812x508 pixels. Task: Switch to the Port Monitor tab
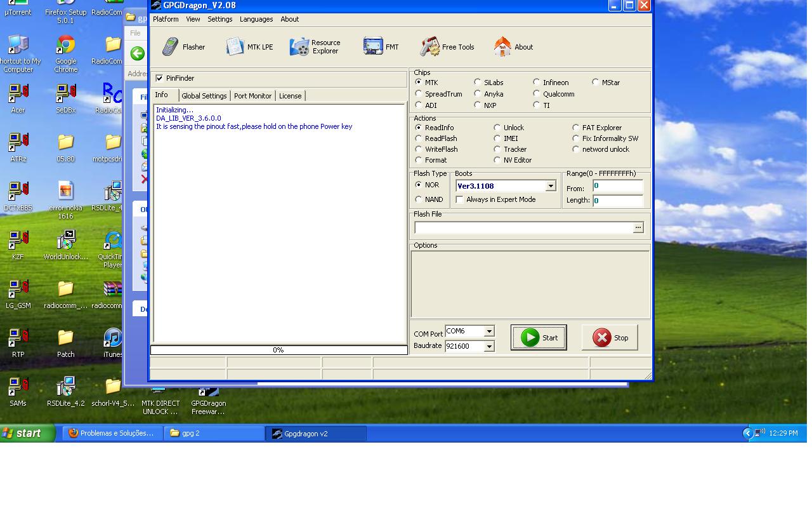click(x=252, y=96)
